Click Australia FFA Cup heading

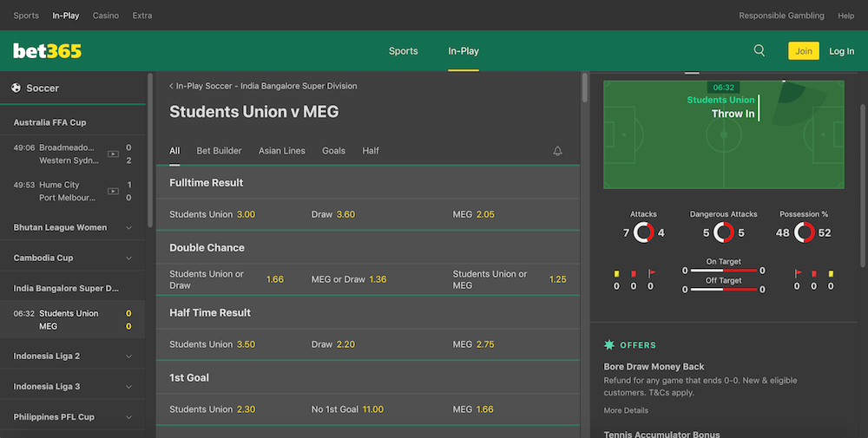49,122
